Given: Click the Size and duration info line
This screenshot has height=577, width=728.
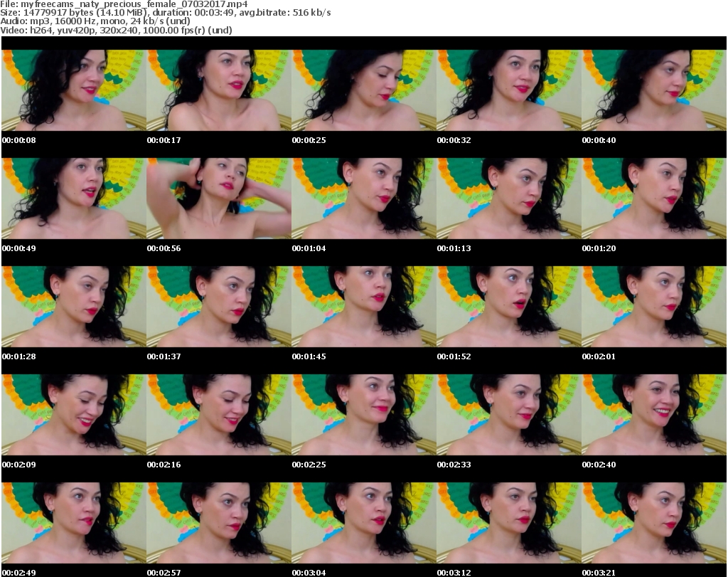Looking at the screenshot, I should coord(165,13).
